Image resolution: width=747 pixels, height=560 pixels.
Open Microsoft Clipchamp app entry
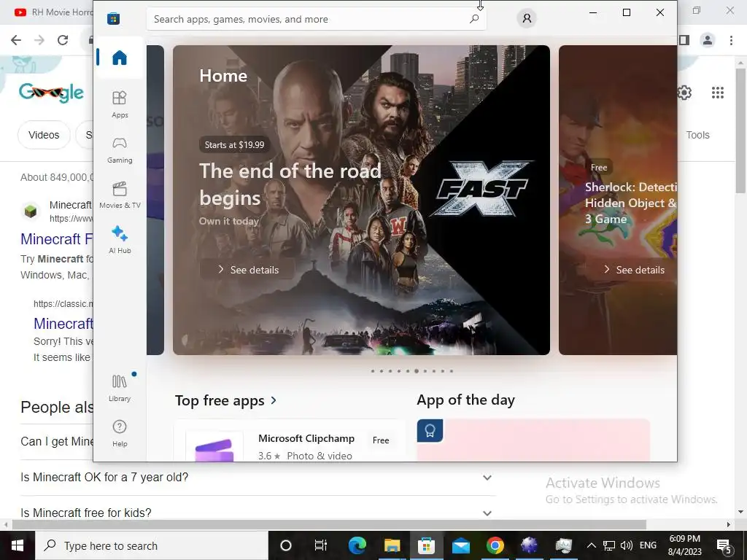coord(290,440)
